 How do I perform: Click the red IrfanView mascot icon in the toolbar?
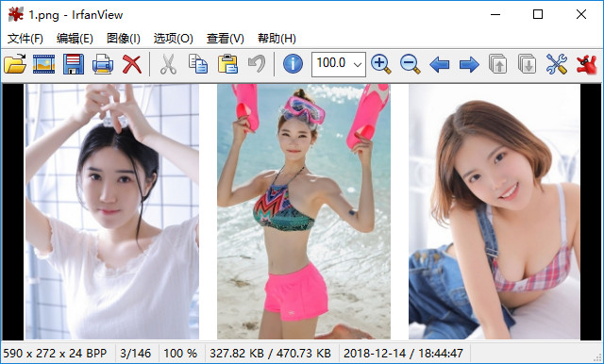[x=586, y=64]
